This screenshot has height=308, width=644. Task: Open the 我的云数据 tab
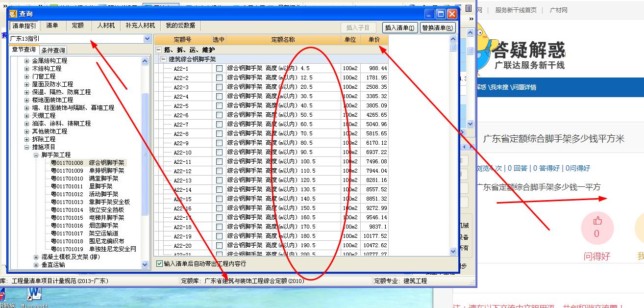(180, 26)
